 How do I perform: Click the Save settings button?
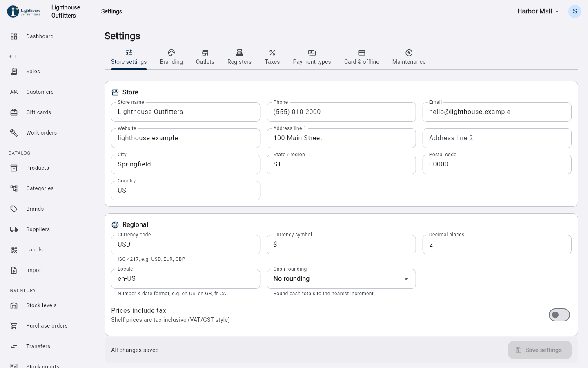tap(540, 350)
